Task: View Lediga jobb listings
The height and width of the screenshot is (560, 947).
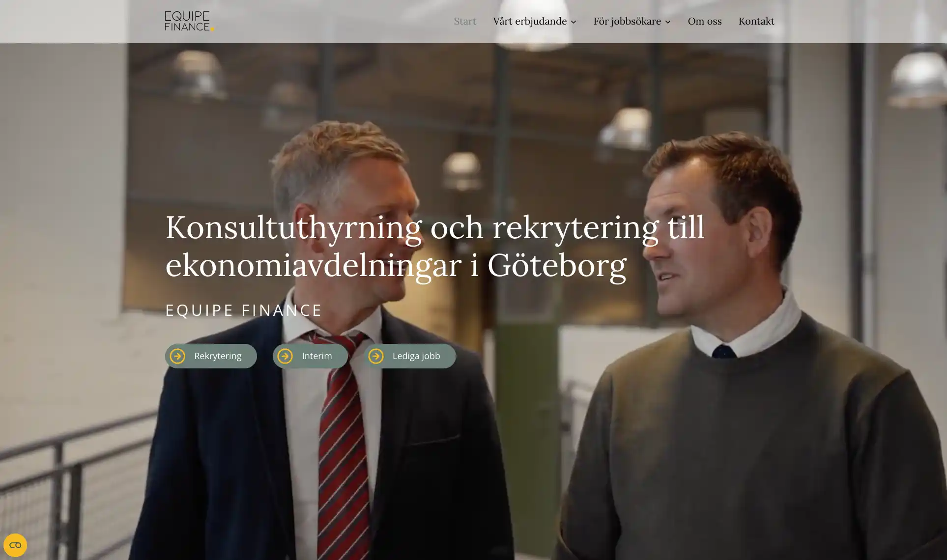Action: click(410, 356)
